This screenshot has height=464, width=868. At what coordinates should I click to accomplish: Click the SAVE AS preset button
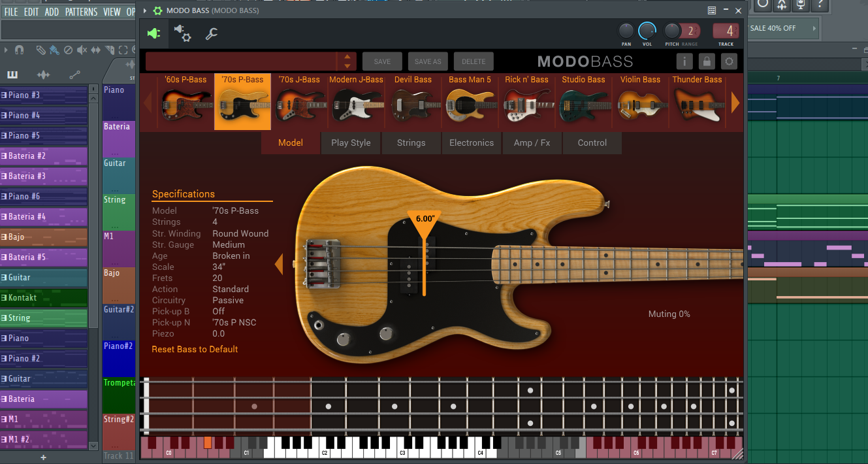click(428, 61)
